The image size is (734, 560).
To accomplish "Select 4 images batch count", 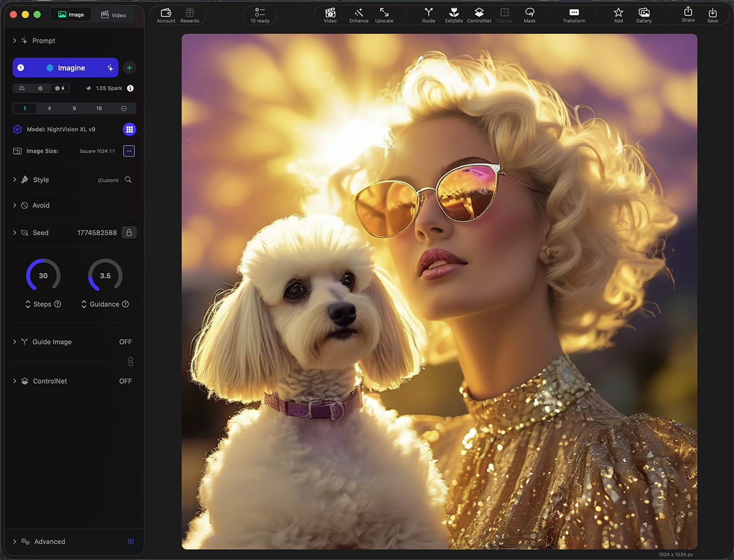I will [49, 108].
